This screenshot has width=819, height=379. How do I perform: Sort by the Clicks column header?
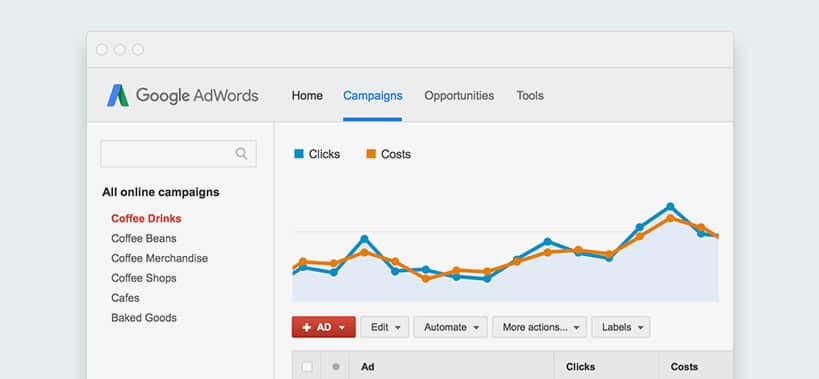(x=580, y=367)
